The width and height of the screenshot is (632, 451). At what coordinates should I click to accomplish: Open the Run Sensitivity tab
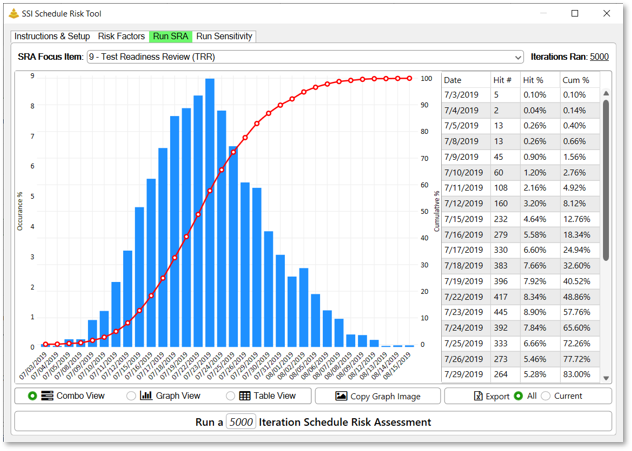point(224,36)
